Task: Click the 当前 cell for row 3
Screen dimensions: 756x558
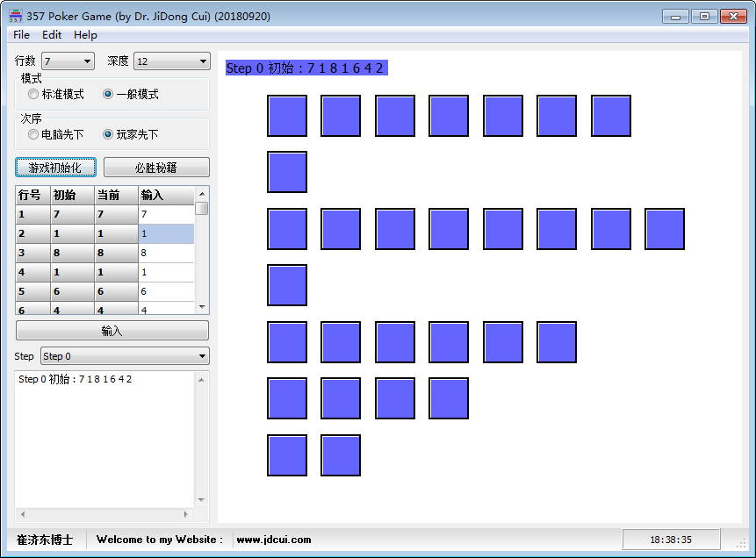Action: click(x=116, y=253)
